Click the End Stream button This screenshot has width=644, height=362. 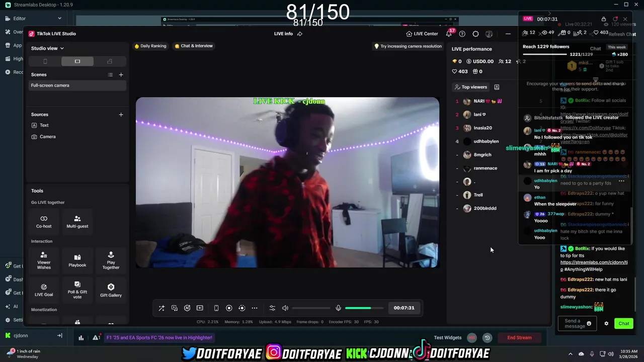click(x=519, y=338)
